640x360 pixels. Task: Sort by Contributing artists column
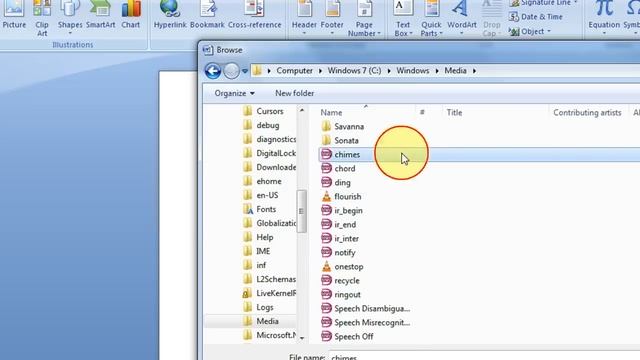[x=587, y=113]
